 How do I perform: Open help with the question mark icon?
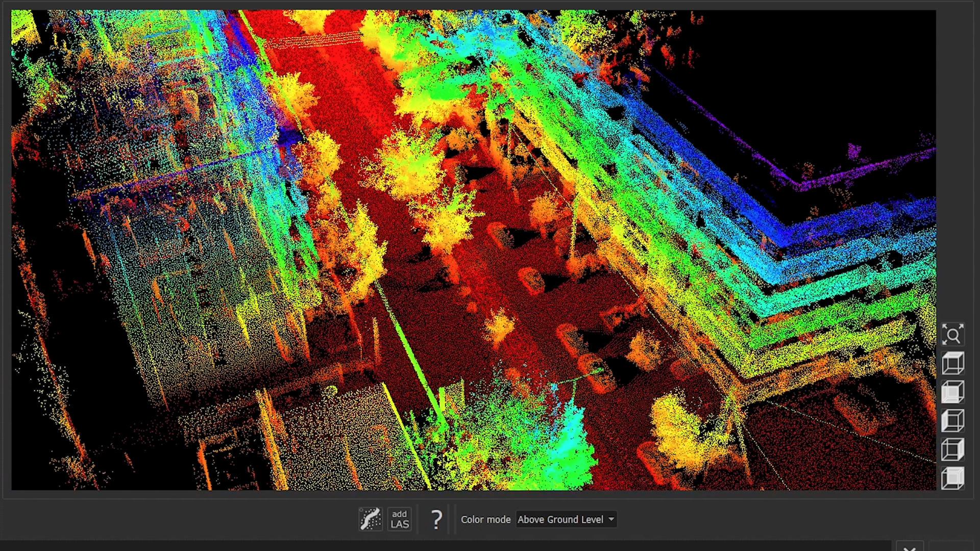(436, 519)
